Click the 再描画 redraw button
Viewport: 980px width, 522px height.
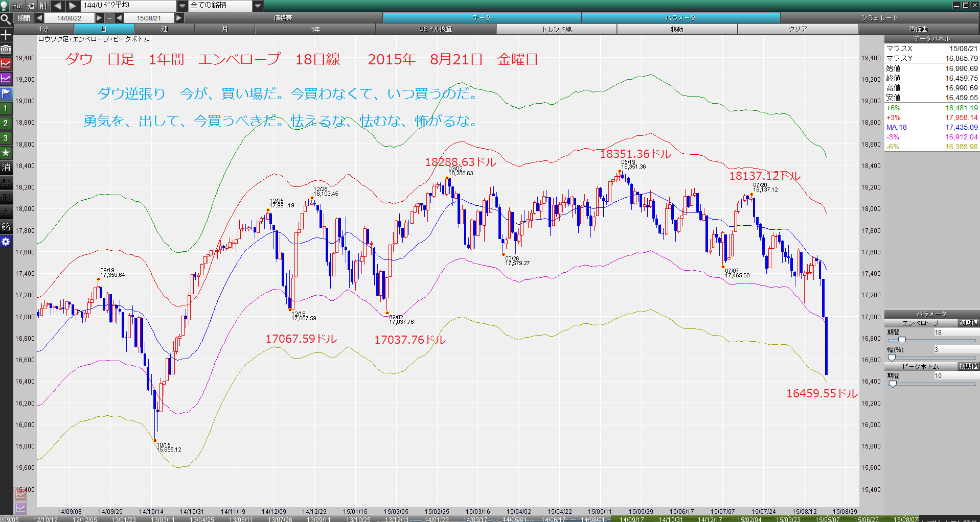pyautogui.click(x=919, y=29)
